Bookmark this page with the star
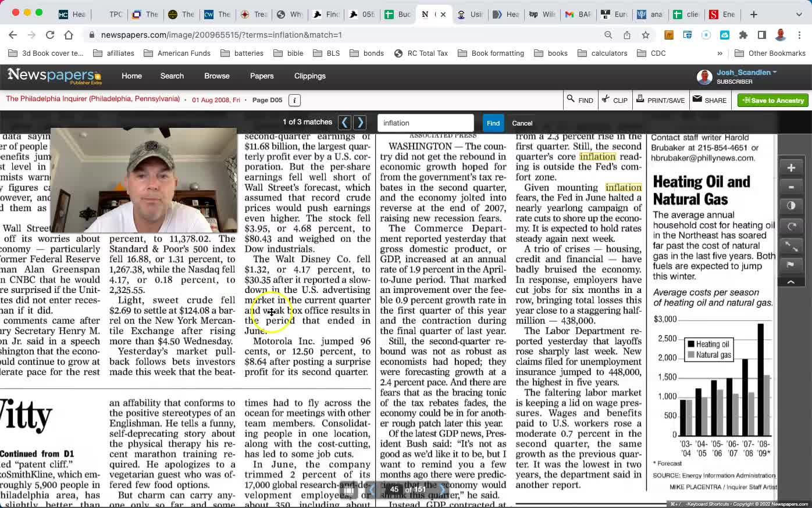Image resolution: width=812 pixels, height=508 pixels. point(646,35)
